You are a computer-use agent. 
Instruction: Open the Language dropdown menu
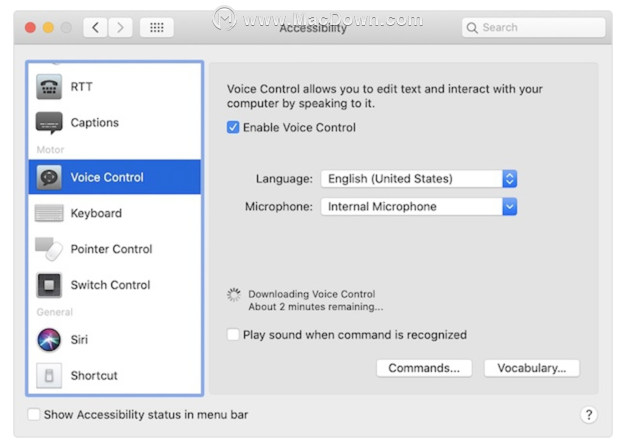click(419, 179)
